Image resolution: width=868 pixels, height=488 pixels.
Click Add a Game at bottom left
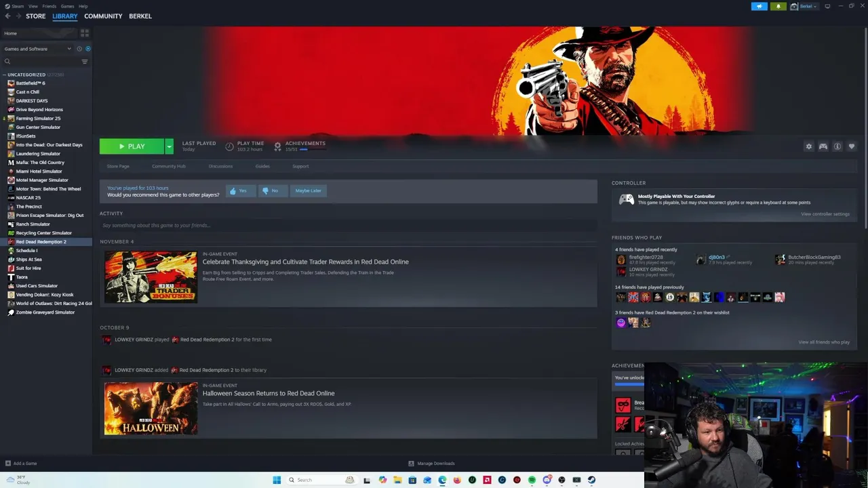point(21,464)
